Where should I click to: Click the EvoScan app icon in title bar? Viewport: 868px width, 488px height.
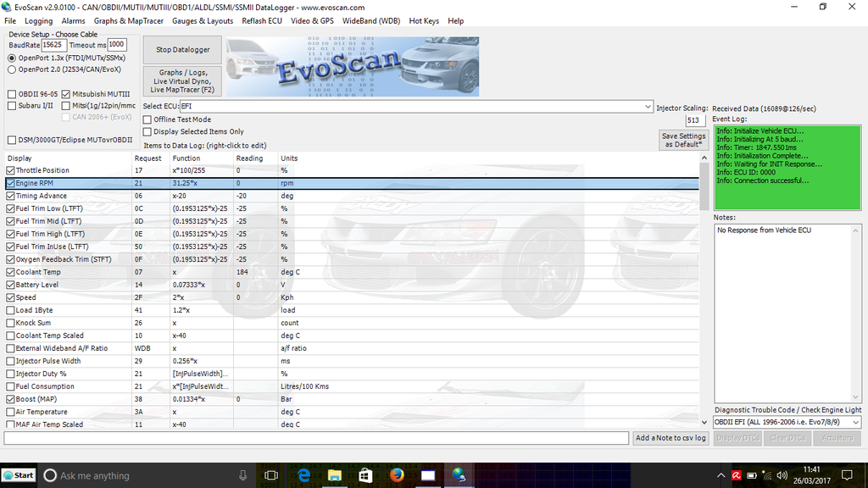click(x=6, y=7)
